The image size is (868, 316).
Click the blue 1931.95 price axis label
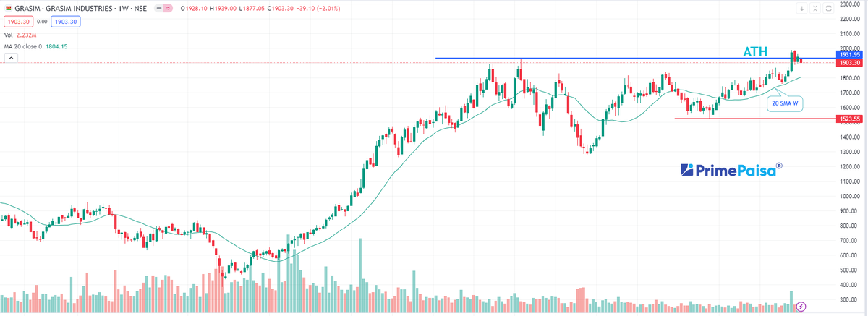pos(849,55)
